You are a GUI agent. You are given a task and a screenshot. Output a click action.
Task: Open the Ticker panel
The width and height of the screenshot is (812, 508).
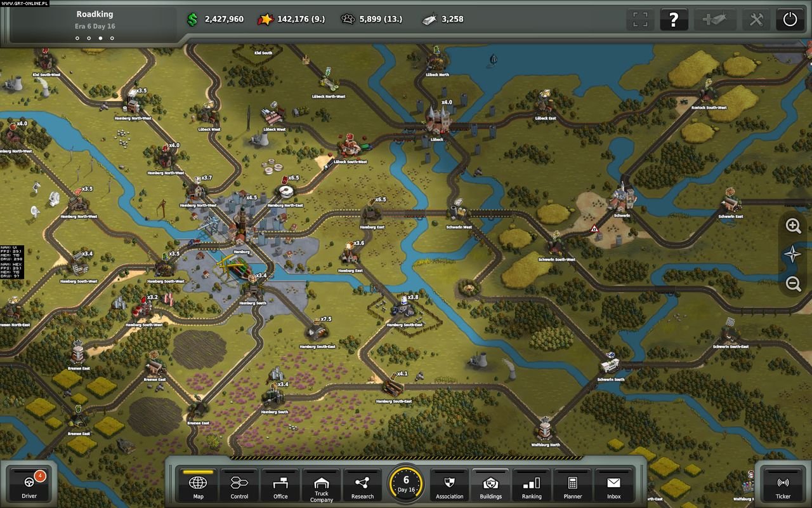point(782,485)
